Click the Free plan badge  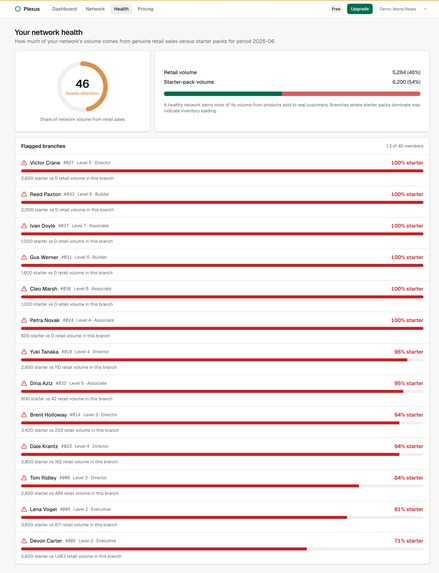(336, 9)
